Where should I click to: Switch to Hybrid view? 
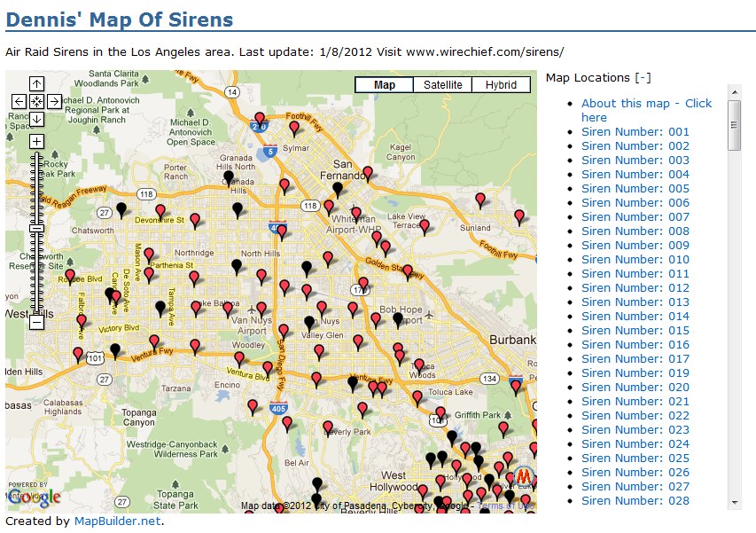pos(501,85)
